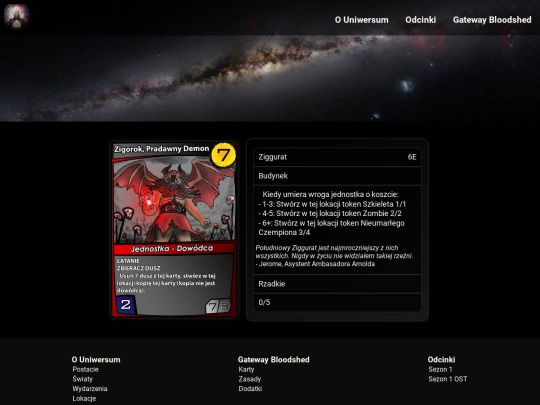540x405 pixels.
Task: Open the Wydarzenia footer link
Action: click(x=90, y=388)
